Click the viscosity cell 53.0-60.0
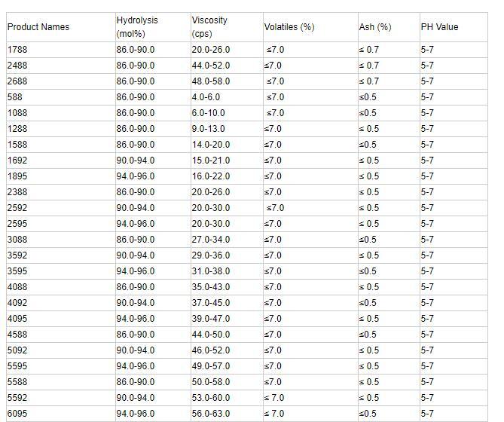 (x=211, y=398)
